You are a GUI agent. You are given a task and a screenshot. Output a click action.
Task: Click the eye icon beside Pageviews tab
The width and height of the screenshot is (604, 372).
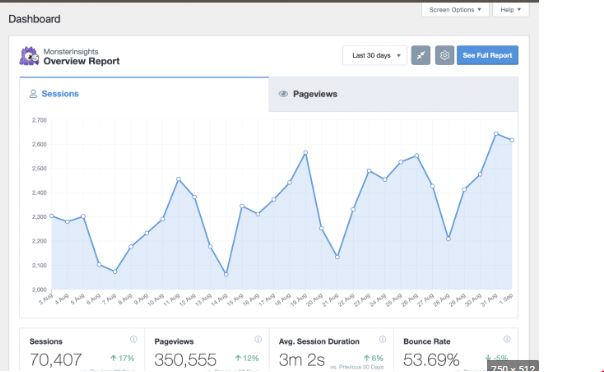(283, 94)
